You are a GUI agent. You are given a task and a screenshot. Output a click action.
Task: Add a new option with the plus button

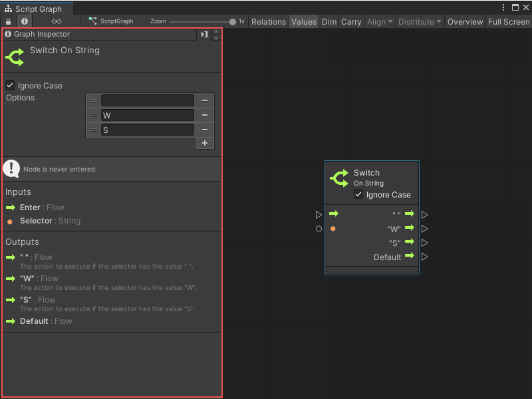(x=204, y=143)
